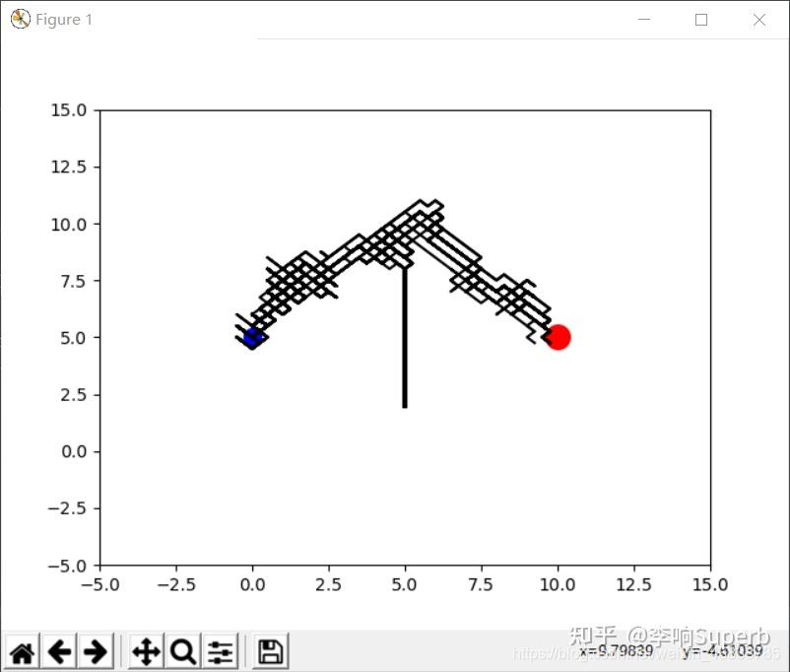Viewport: 790px width, 672px height.
Task: Click the red goal marker in the plot
Action: click(x=559, y=338)
